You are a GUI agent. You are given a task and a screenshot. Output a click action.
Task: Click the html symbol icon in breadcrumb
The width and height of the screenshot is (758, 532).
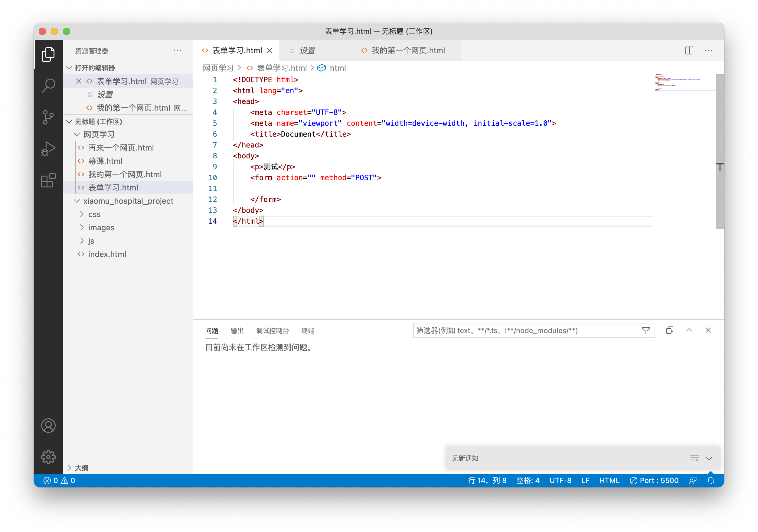(x=321, y=68)
